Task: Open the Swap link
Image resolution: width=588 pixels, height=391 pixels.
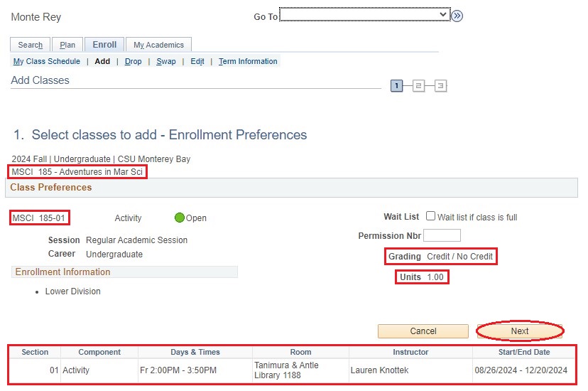Action: [x=166, y=62]
